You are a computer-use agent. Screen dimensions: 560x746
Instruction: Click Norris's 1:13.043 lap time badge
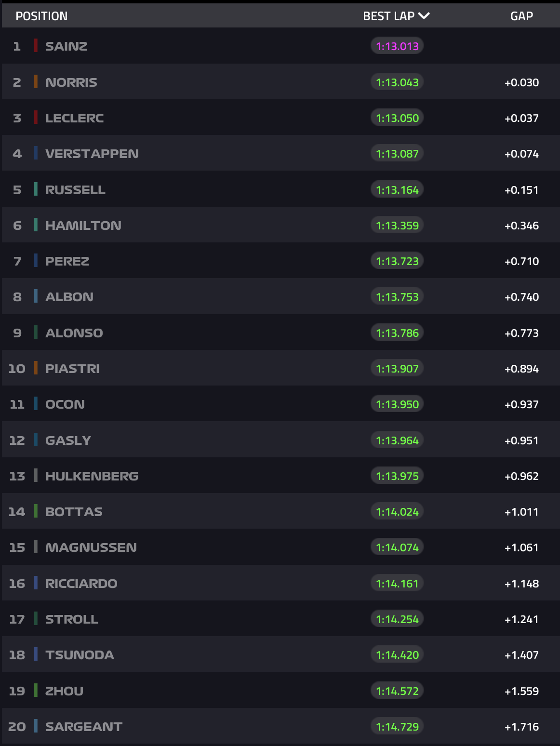(397, 82)
